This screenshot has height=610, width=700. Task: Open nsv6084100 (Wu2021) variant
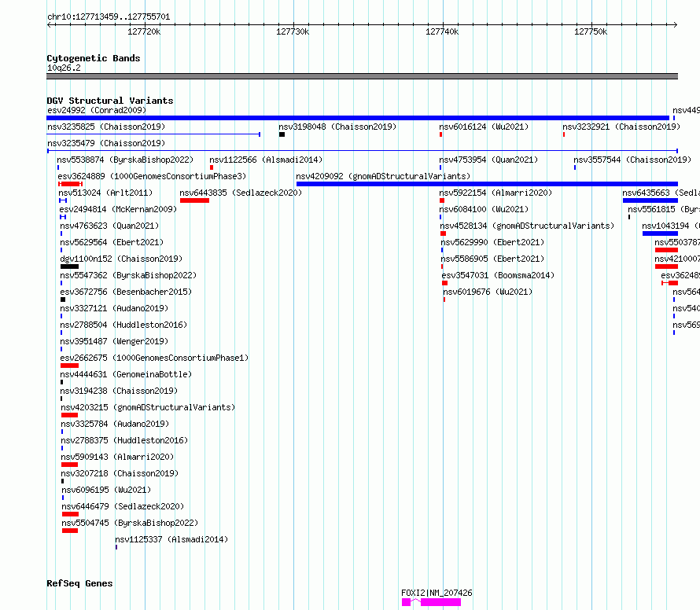tap(484, 209)
